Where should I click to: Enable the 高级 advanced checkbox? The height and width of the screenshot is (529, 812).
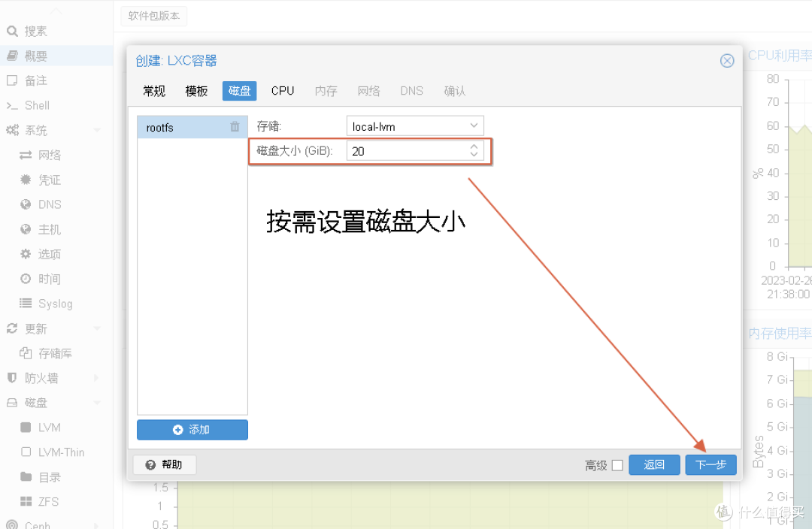(617, 465)
